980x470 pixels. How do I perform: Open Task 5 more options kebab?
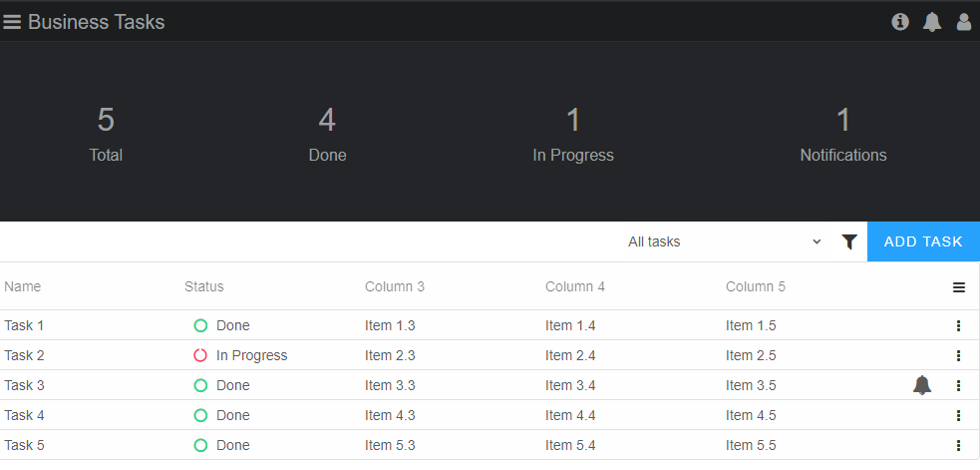point(959,446)
